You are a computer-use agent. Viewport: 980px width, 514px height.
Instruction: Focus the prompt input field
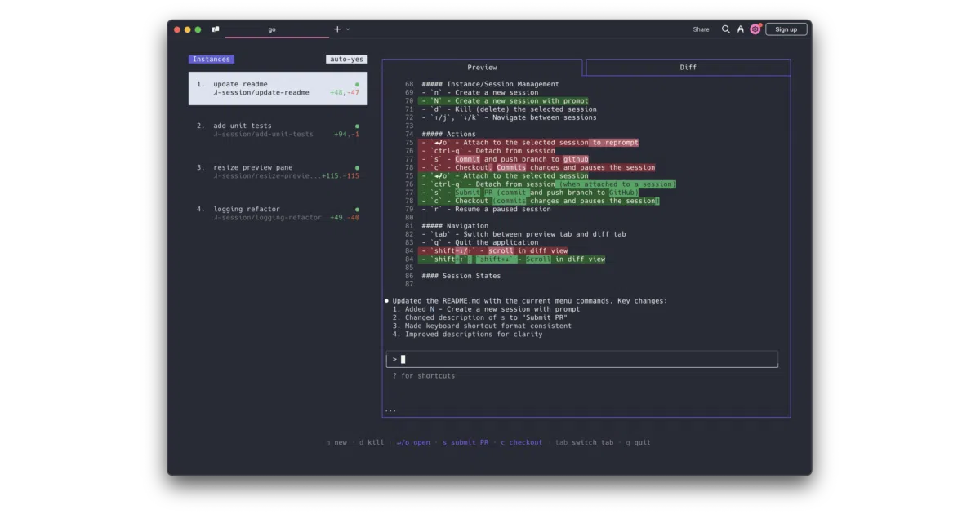(x=582, y=359)
